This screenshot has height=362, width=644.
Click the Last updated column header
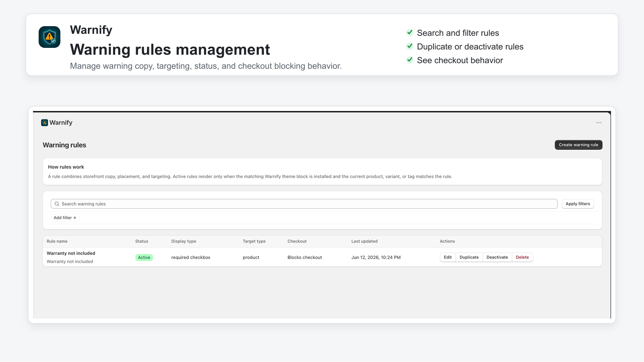364,241
